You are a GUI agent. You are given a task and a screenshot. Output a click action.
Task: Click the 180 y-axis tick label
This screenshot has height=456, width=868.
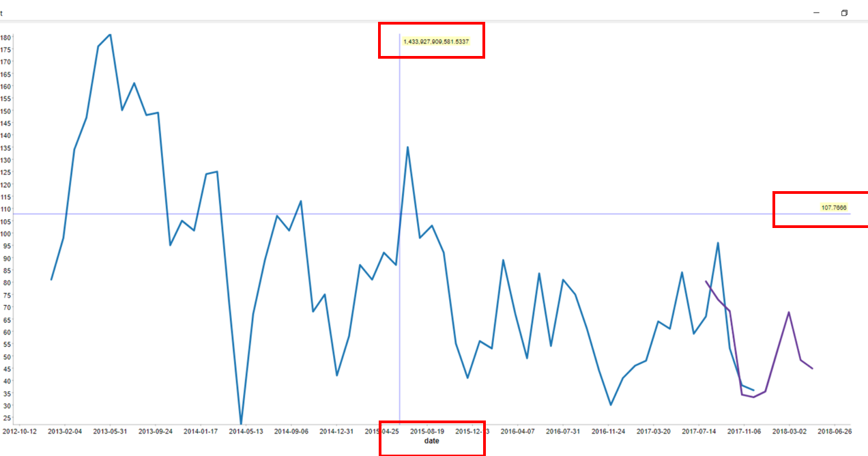click(x=6, y=38)
